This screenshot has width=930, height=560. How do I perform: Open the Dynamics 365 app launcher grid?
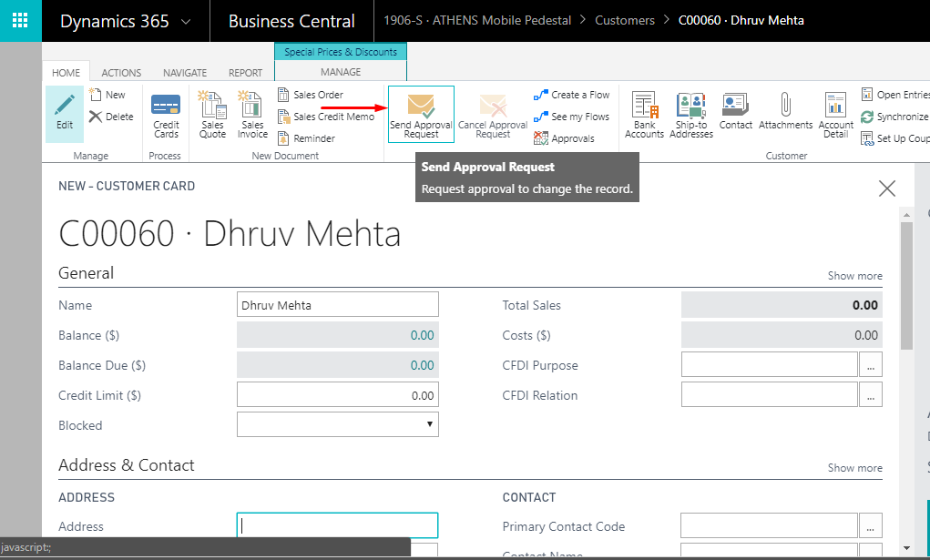(x=20, y=20)
